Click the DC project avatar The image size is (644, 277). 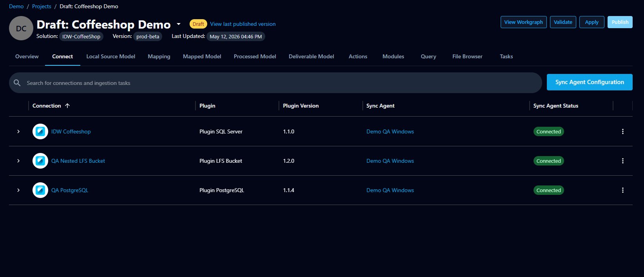[x=21, y=28]
